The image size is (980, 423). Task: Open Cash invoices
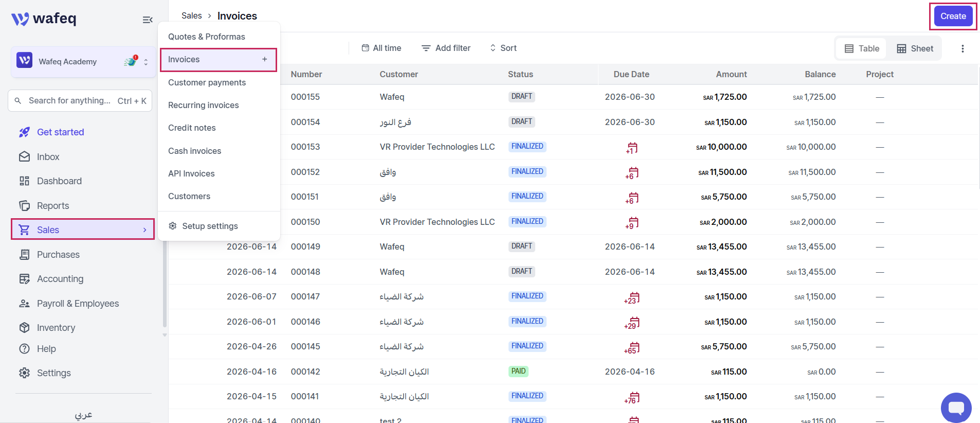[x=194, y=151]
